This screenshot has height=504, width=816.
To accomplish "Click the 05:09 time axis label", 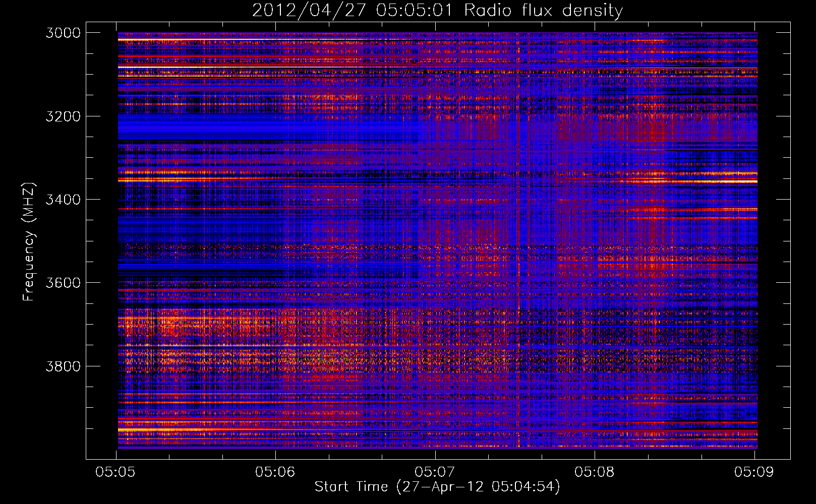I will point(754,472).
